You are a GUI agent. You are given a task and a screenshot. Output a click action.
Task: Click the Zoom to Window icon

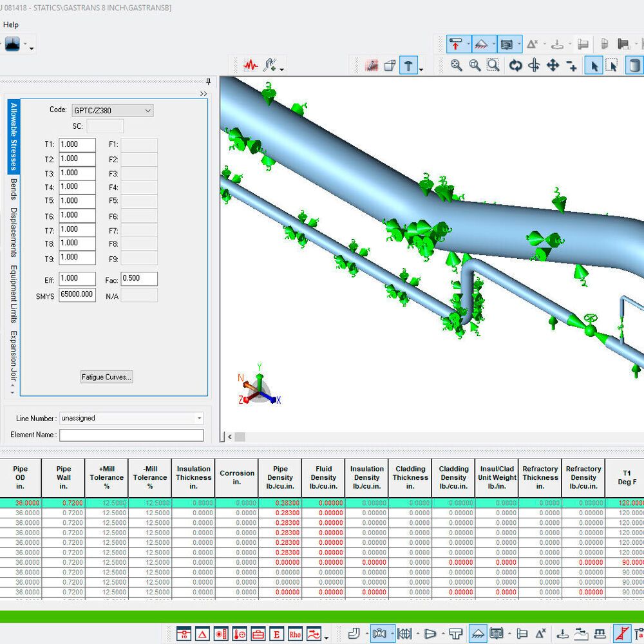(x=493, y=65)
